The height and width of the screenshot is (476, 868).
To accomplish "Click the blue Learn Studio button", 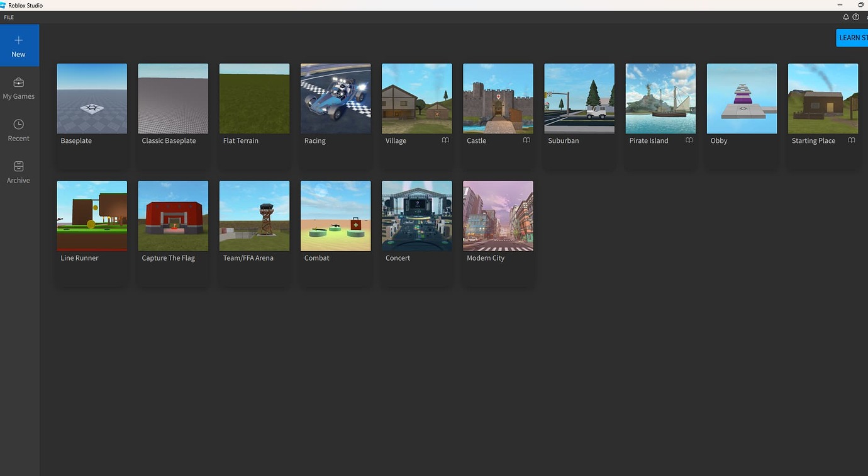I will point(852,38).
